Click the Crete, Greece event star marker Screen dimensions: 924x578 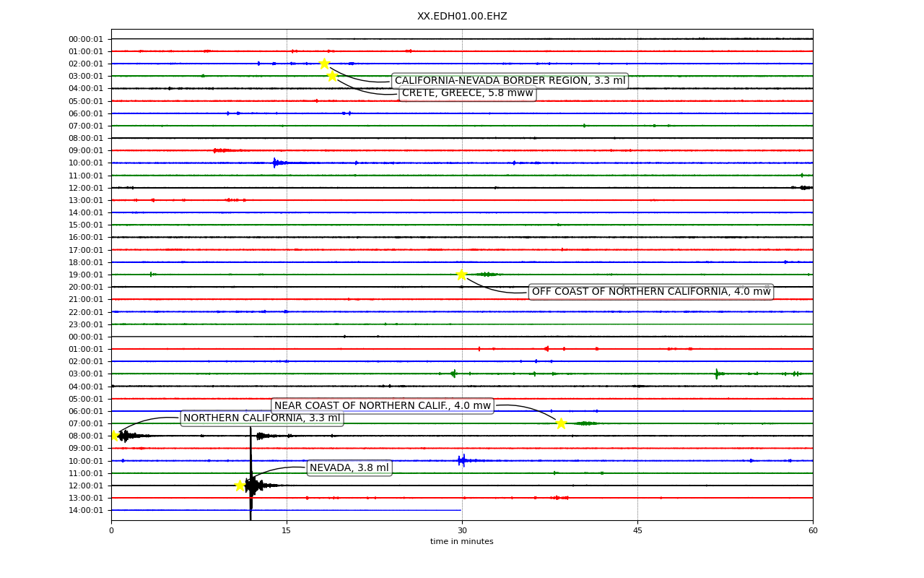[332, 76]
